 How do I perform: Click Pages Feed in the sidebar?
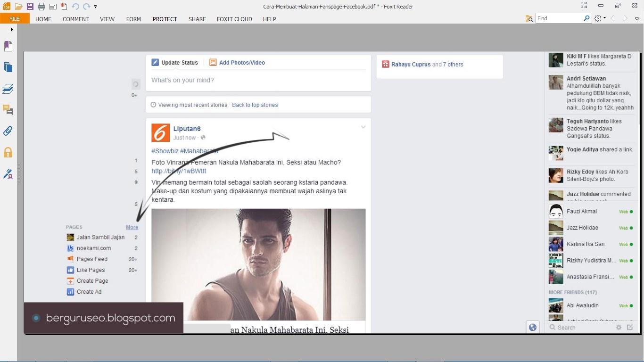coord(92,259)
